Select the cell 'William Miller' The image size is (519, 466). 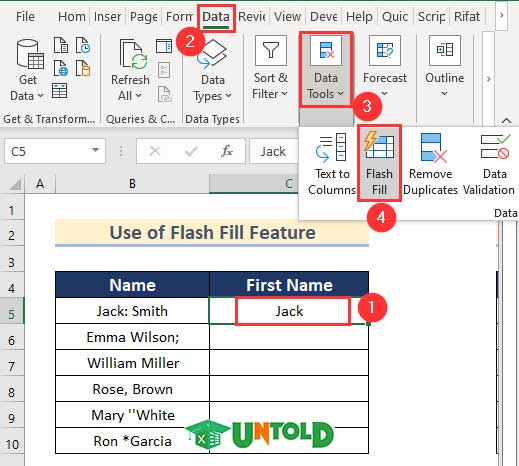(x=132, y=363)
